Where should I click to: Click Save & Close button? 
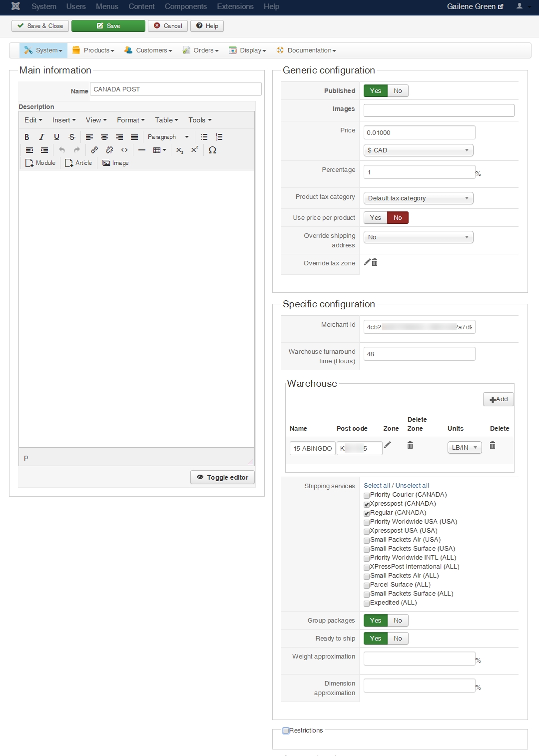(x=40, y=26)
